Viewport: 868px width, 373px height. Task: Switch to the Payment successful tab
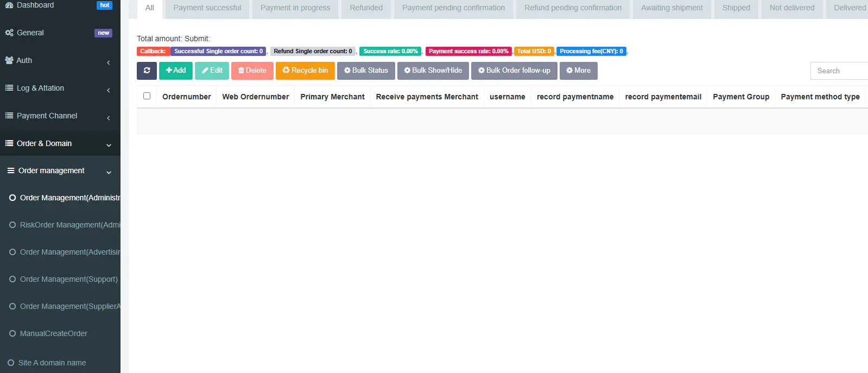pyautogui.click(x=207, y=8)
